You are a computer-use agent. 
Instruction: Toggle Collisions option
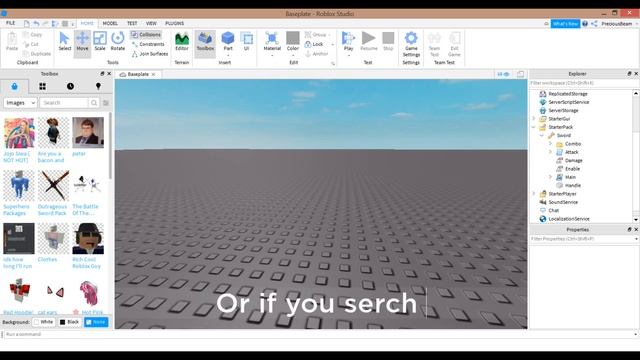tap(146, 35)
